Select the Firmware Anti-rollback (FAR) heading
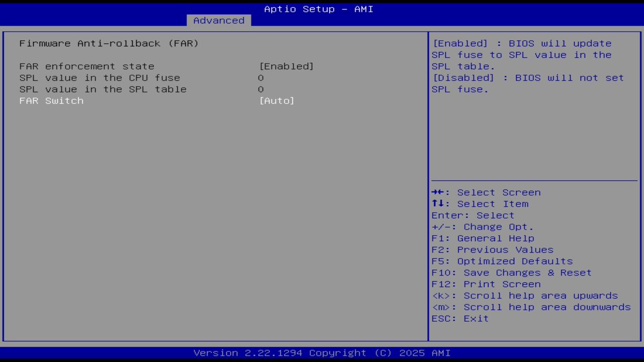 click(109, 43)
